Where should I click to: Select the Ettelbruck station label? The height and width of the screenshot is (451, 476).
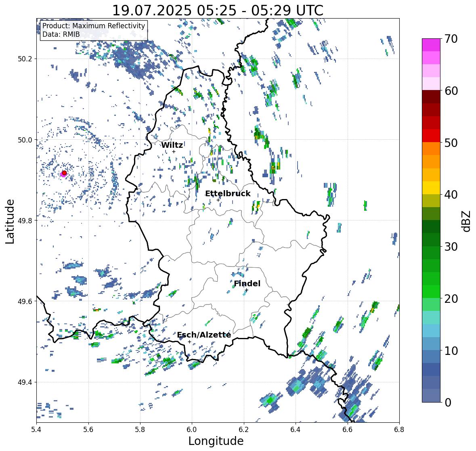228,194
